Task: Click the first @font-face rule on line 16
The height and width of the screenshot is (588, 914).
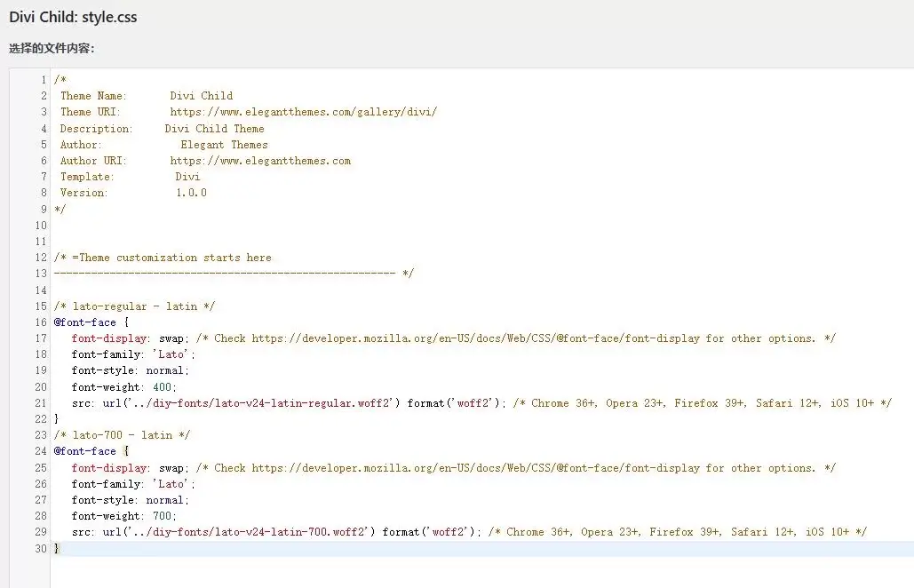Action: (x=84, y=322)
